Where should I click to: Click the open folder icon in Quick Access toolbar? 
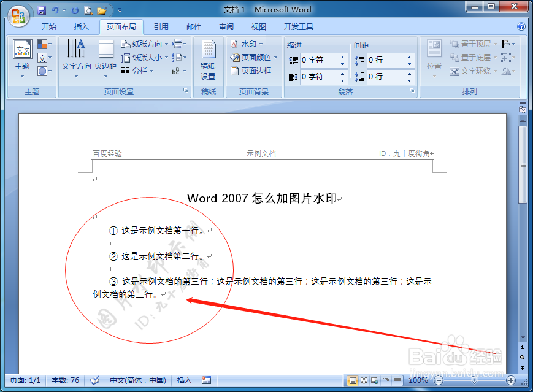(102, 10)
